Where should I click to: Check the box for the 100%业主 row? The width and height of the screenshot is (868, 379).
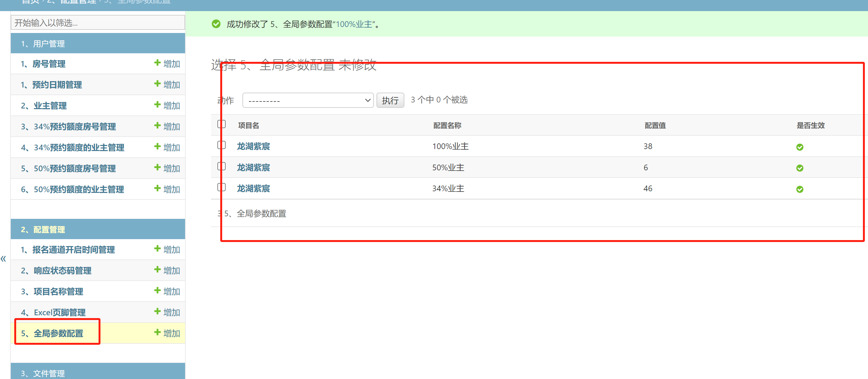tap(222, 145)
